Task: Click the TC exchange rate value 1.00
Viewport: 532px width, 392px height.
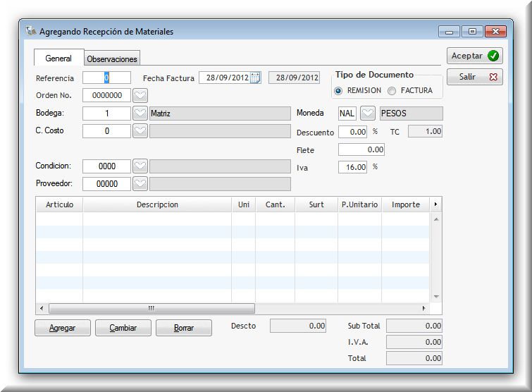Action: coord(425,131)
